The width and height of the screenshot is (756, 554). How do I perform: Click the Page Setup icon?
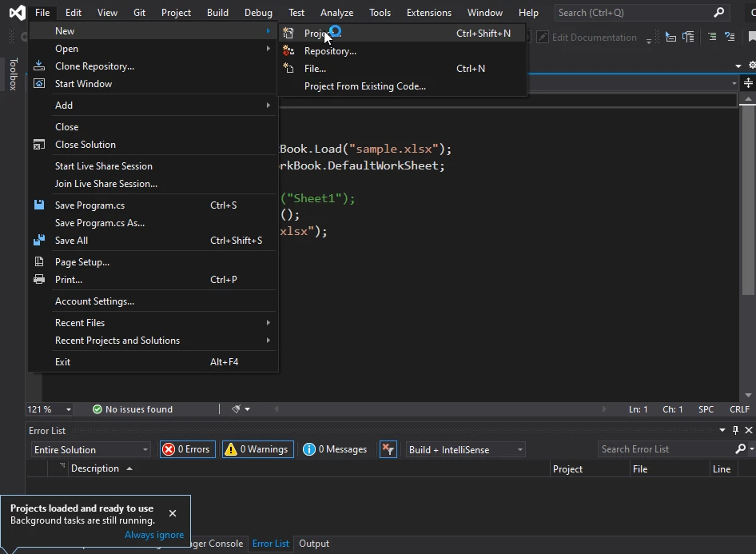pos(39,262)
